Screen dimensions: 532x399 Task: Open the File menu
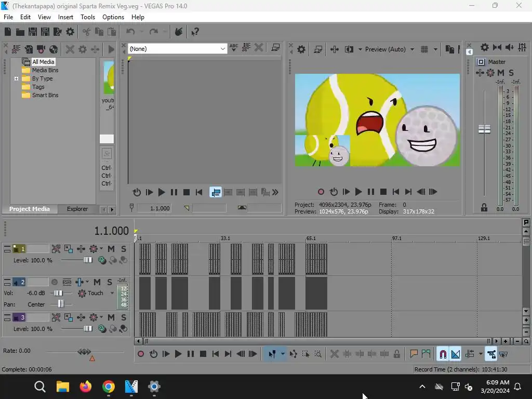(8, 17)
